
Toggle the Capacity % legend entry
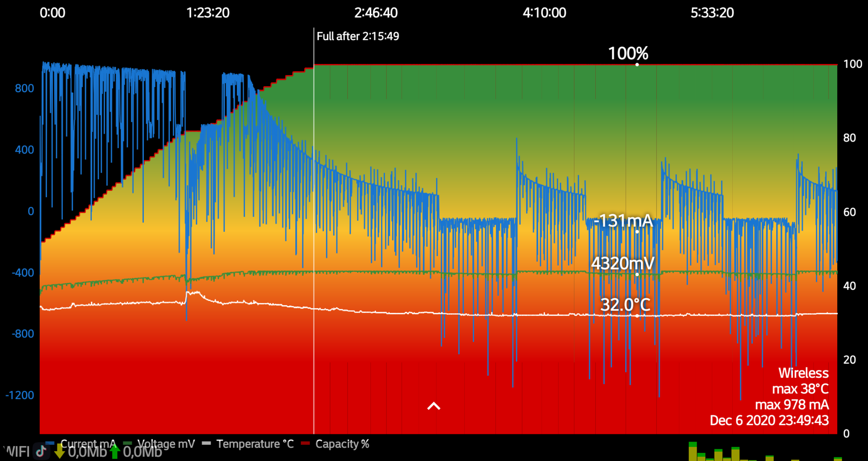click(335, 444)
